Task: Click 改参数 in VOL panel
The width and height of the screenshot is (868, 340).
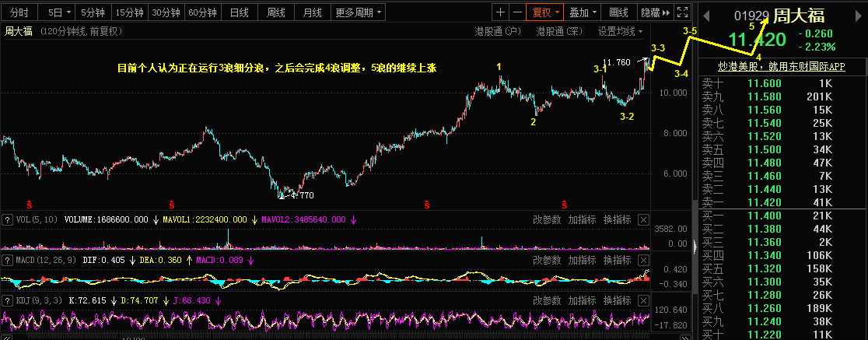Action: [547, 220]
